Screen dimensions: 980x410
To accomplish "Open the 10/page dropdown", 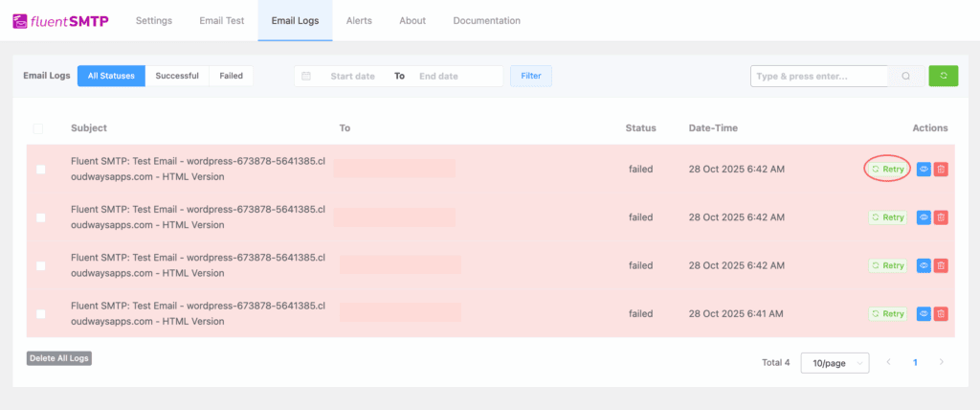I will click(835, 363).
